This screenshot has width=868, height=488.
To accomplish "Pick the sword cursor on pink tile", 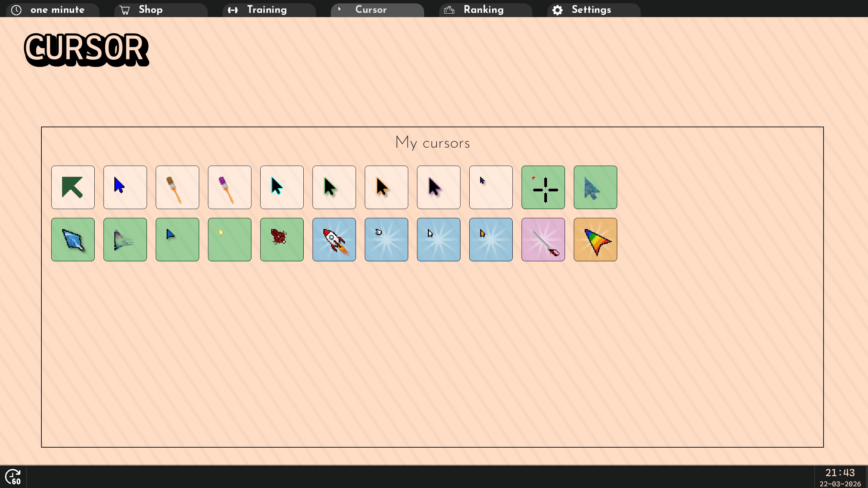I will pos(543,240).
